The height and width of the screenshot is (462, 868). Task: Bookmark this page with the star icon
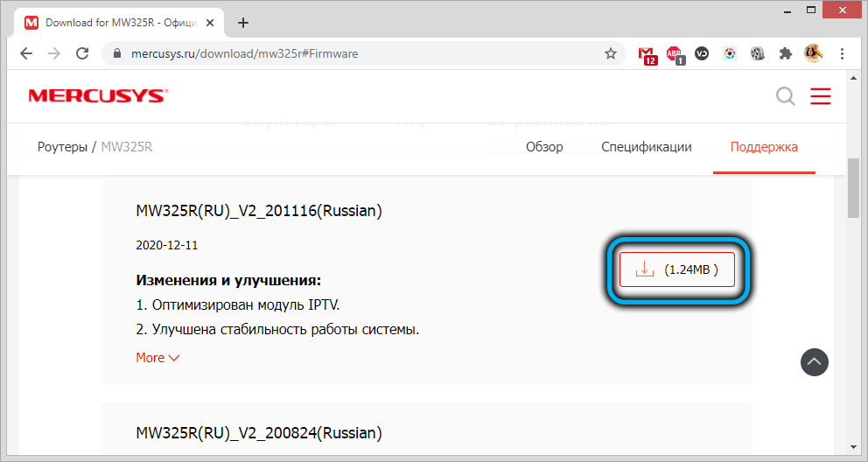pos(611,53)
